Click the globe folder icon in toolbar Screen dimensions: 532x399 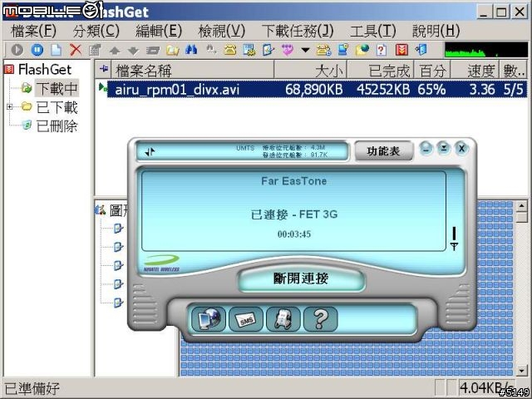click(x=362, y=50)
